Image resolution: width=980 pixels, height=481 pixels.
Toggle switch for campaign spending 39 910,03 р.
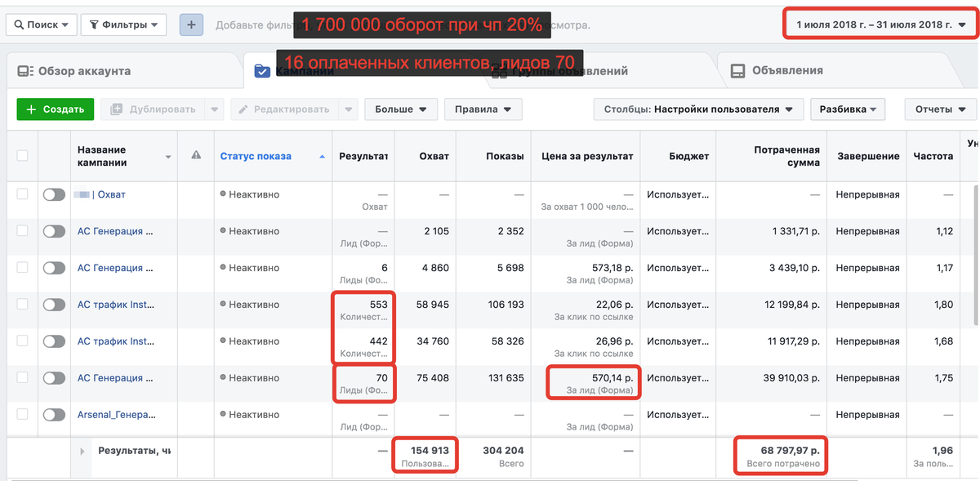pyautogui.click(x=54, y=378)
